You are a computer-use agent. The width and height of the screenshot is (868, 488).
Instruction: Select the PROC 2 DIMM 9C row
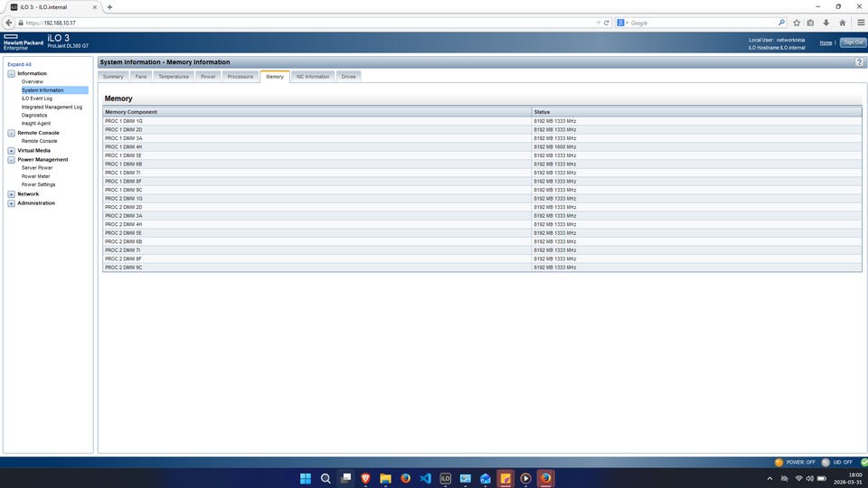tap(482, 267)
